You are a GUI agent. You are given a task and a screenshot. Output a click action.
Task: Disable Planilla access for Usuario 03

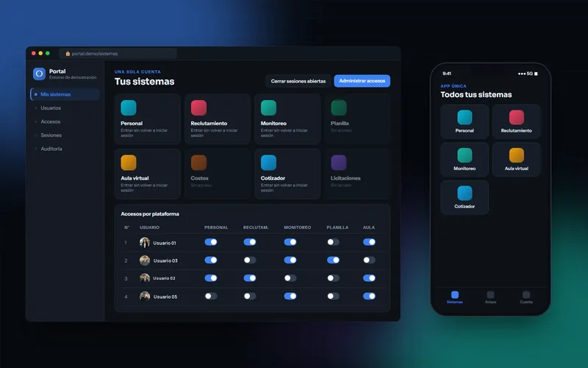click(x=333, y=260)
